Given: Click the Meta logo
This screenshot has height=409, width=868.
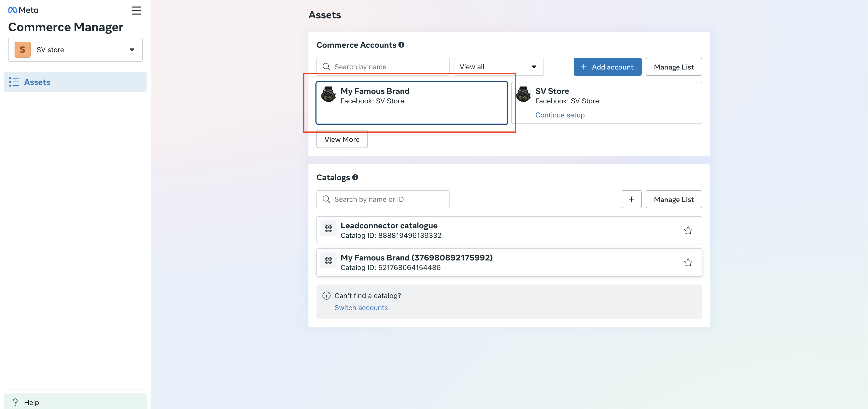Looking at the screenshot, I should (23, 10).
